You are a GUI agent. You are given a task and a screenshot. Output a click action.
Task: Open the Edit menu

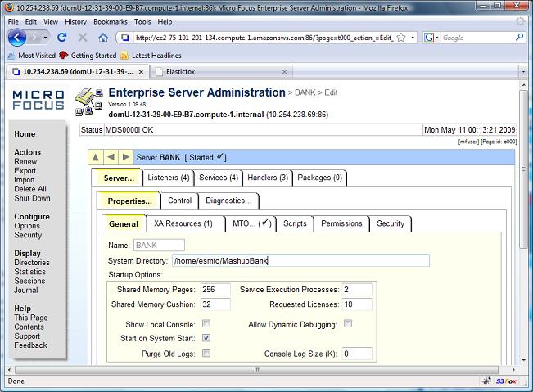coord(30,22)
